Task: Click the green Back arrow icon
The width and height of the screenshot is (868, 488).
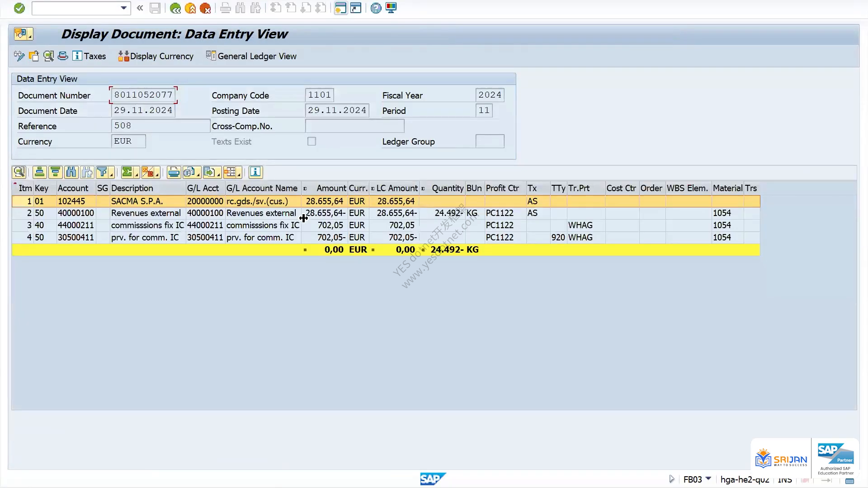Action: coord(175,8)
